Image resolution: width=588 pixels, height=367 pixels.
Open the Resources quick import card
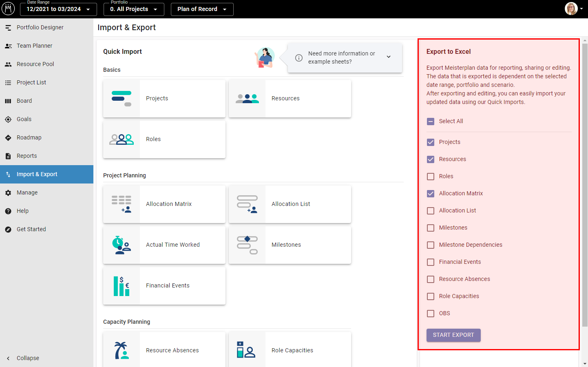290,99
